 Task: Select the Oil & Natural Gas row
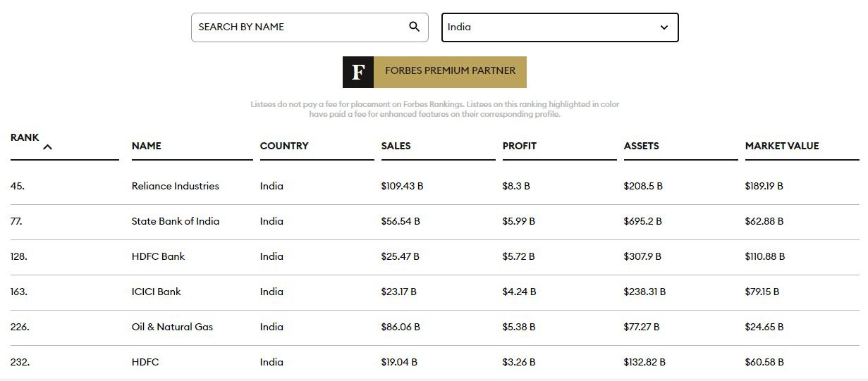tap(434, 327)
